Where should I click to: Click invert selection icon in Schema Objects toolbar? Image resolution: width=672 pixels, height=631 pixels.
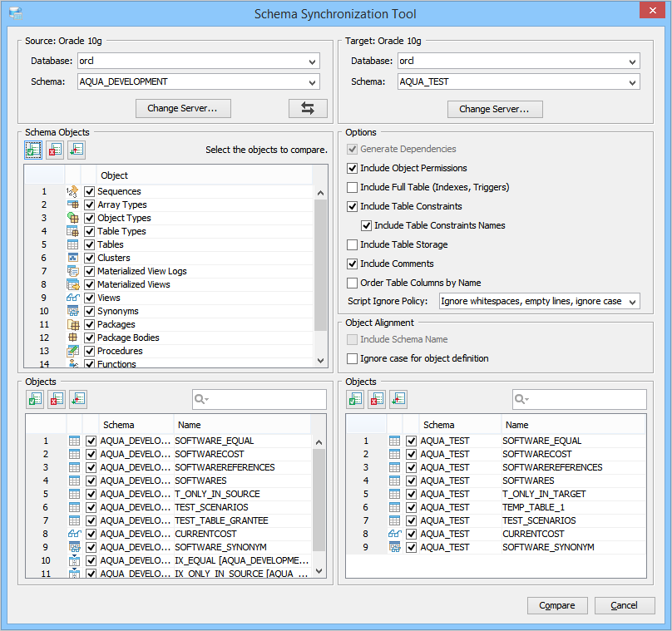click(77, 150)
